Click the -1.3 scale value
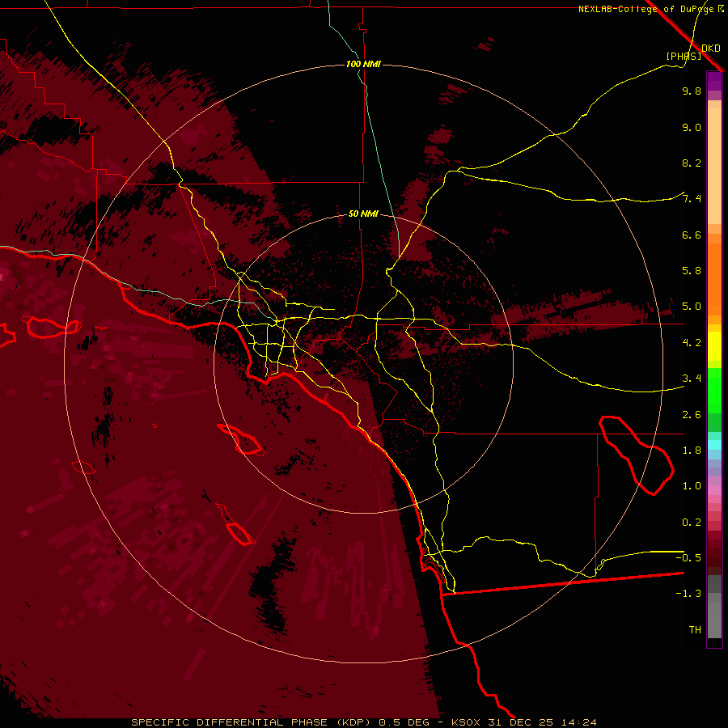This screenshot has height=728, width=728. click(688, 594)
